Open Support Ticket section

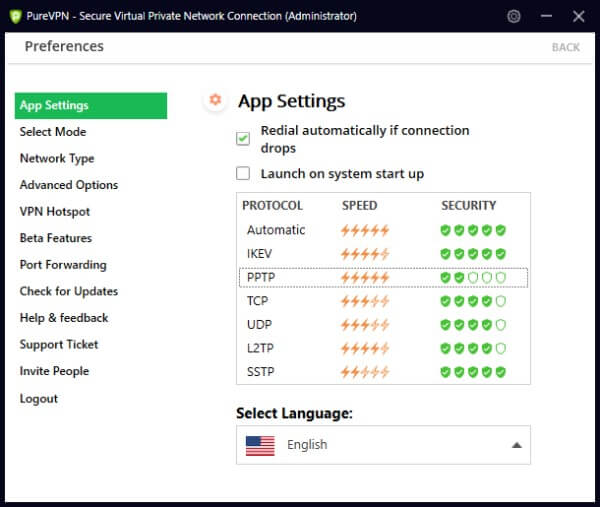coord(59,345)
